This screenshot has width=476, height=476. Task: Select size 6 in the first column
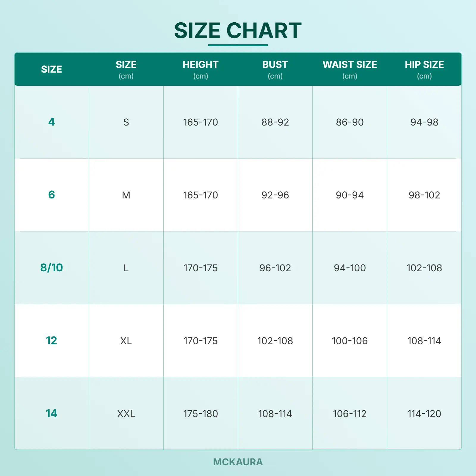[x=51, y=195]
